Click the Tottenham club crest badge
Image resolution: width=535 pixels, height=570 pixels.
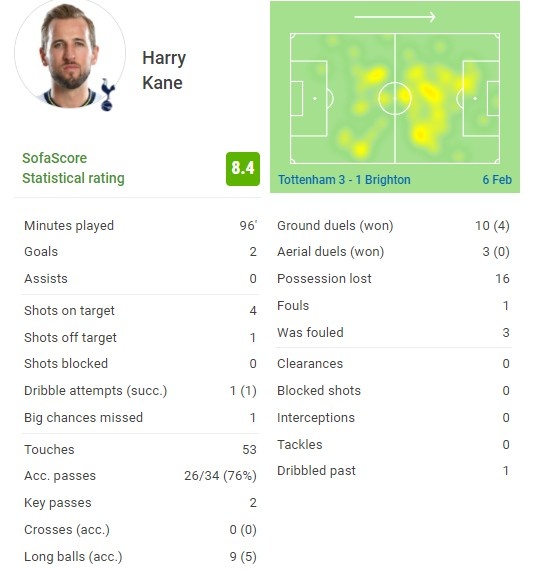tap(108, 95)
